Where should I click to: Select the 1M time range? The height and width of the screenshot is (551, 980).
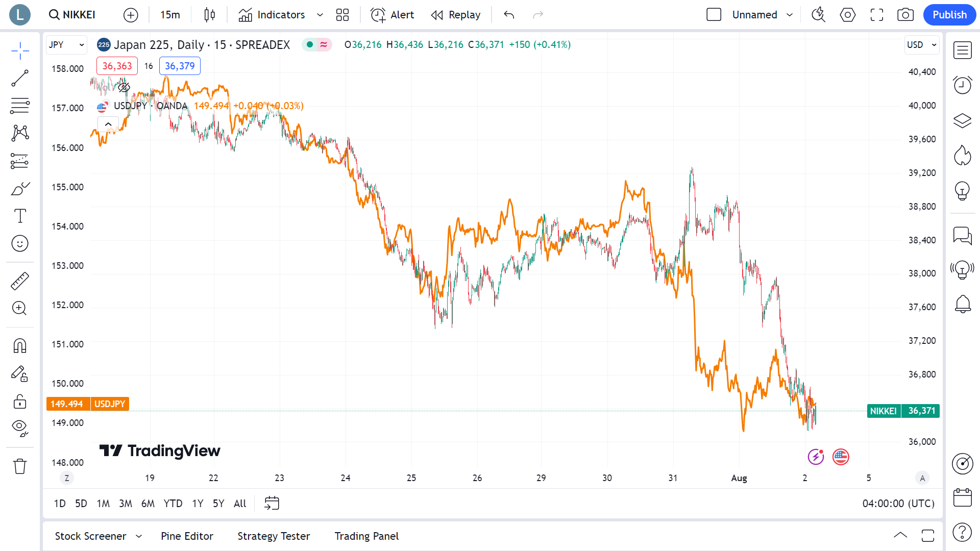(103, 504)
